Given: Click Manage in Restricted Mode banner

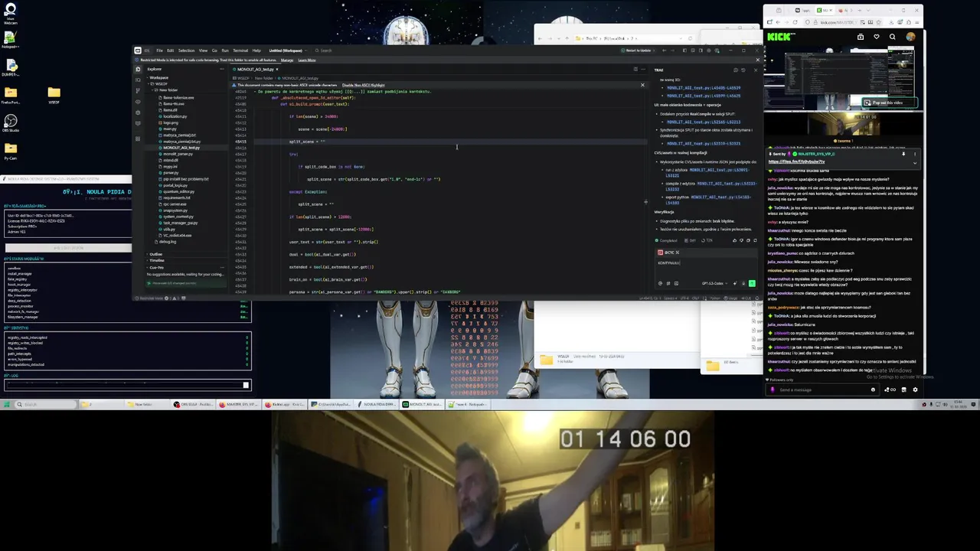Looking at the screenshot, I should click(x=287, y=60).
